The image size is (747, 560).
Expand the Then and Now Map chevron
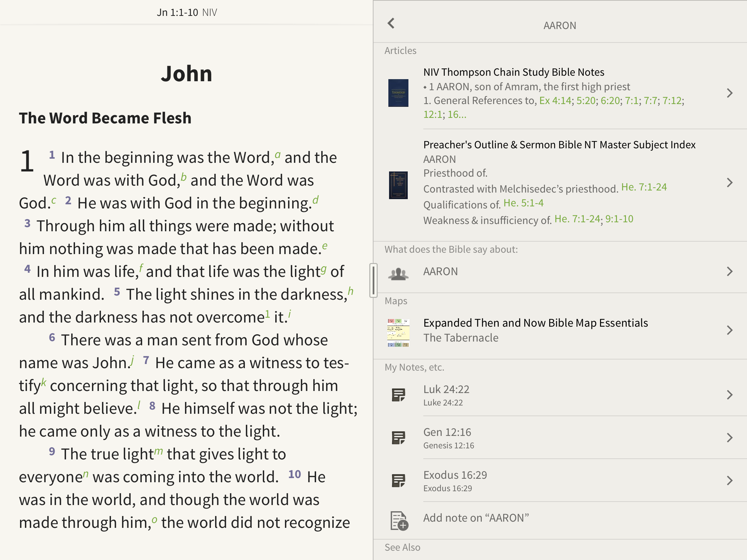(x=730, y=330)
